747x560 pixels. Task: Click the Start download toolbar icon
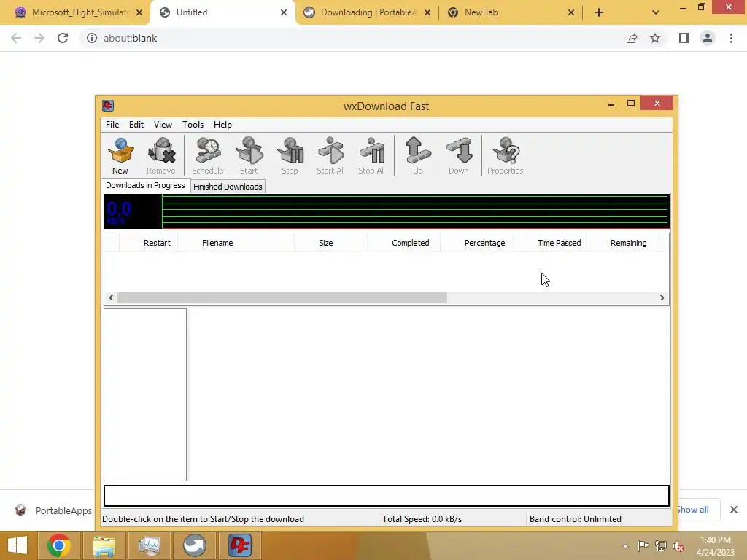pos(249,155)
